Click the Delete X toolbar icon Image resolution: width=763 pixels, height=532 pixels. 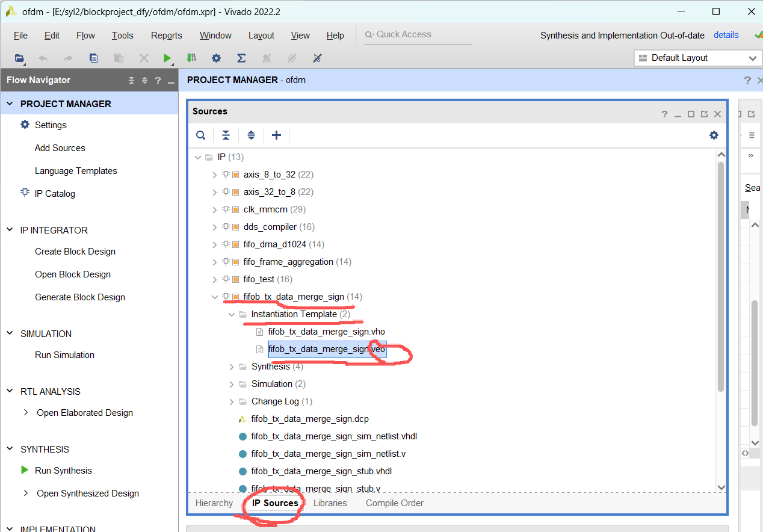tap(144, 58)
